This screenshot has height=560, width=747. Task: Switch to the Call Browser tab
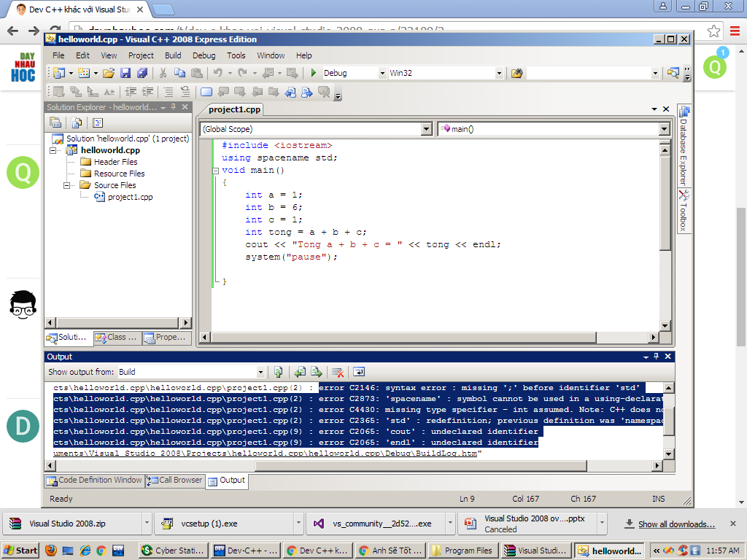coord(175,480)
